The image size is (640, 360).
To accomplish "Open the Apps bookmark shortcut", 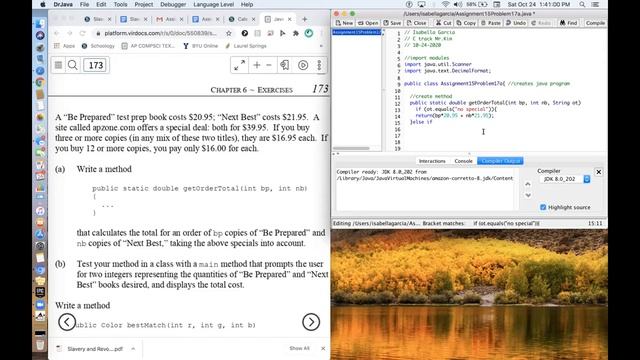I will pyautogui.click(x=64, y=46).
